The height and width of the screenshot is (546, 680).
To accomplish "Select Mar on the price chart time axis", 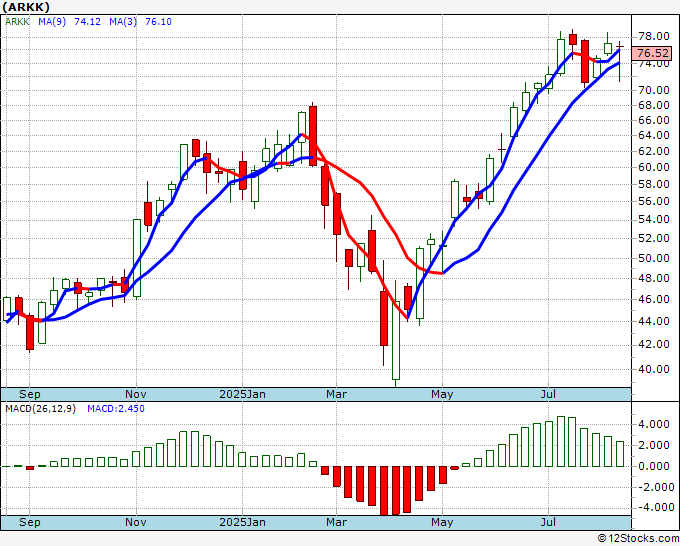I will click(x=337, y=394).
